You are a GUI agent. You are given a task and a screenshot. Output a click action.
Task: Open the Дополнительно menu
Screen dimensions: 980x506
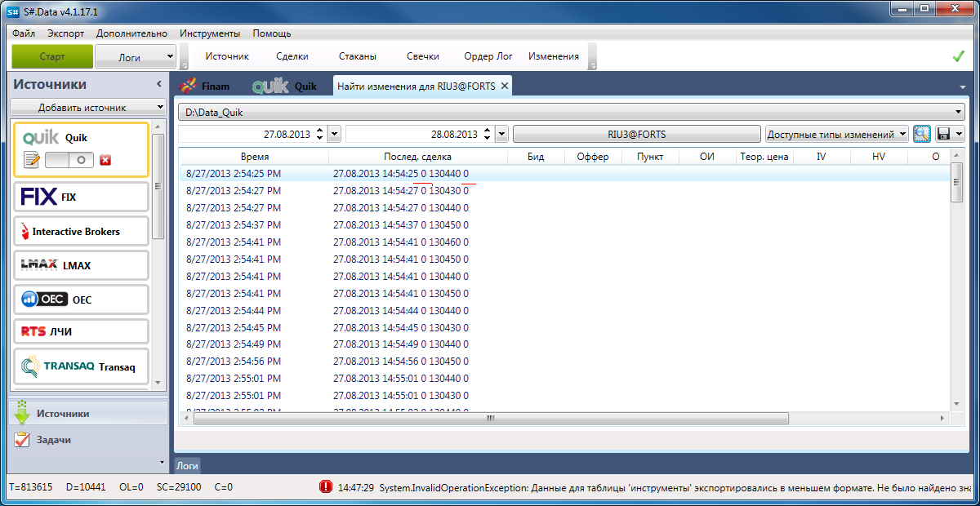click(x=131, y=33)
